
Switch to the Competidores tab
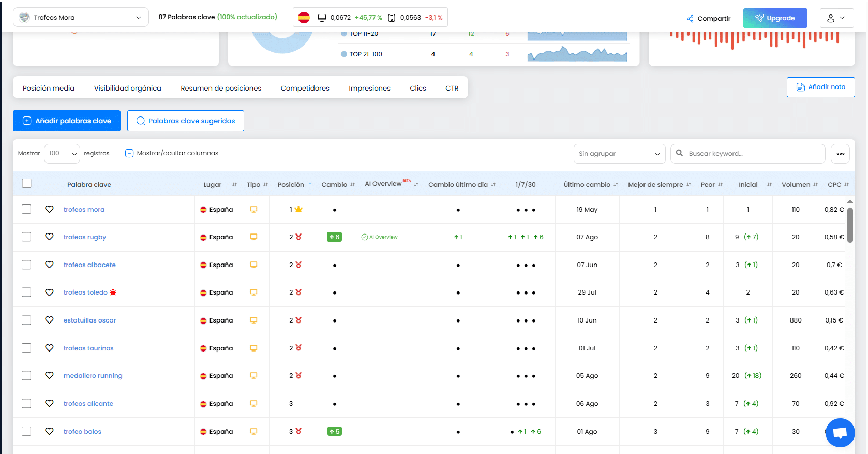tap(305, 88)
